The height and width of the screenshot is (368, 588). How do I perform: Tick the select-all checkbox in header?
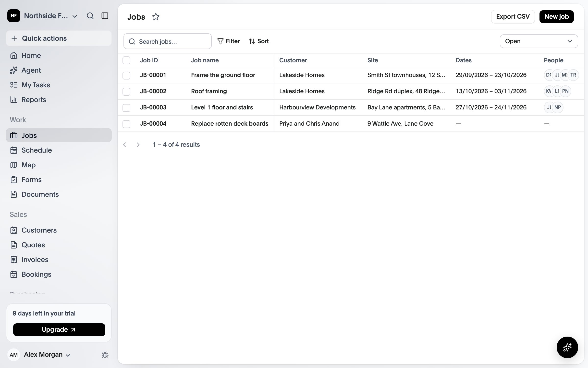pos(126,60)
